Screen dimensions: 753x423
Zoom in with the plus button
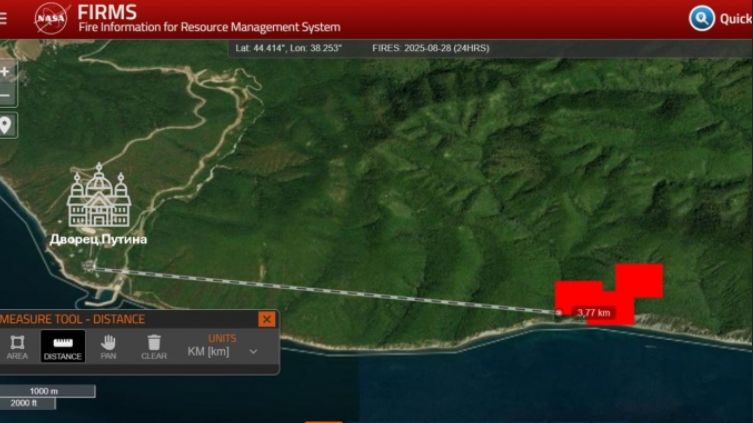point(6,72)
